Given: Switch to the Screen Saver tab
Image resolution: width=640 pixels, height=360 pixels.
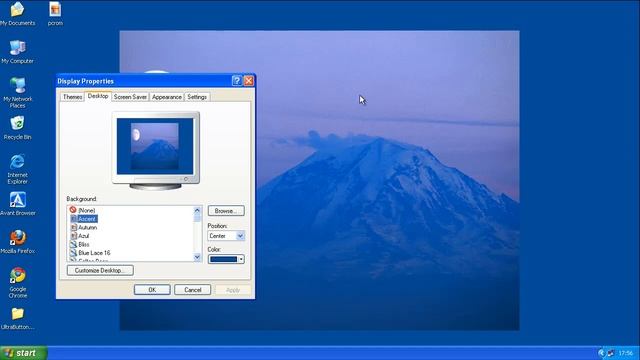Looking at the screenshot, I should [130, 97].
